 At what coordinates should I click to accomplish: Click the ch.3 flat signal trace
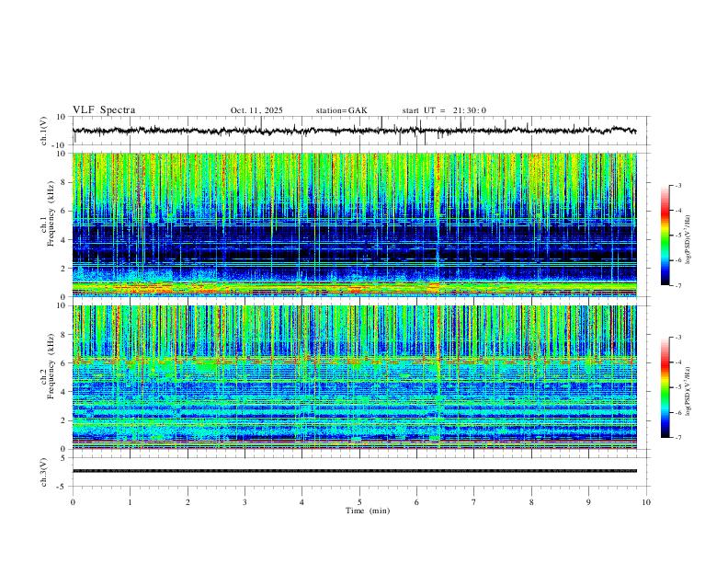pyautogui.click(x=354, y=471)
